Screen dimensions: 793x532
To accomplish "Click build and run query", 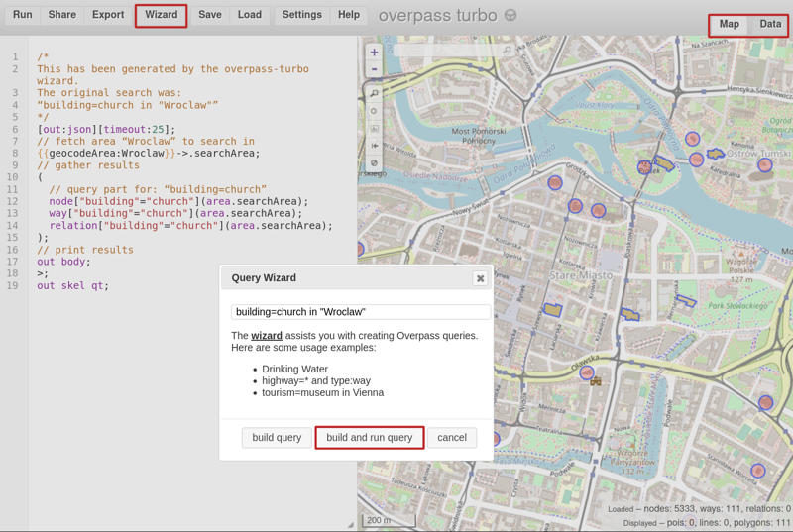I will pos(369,438).
